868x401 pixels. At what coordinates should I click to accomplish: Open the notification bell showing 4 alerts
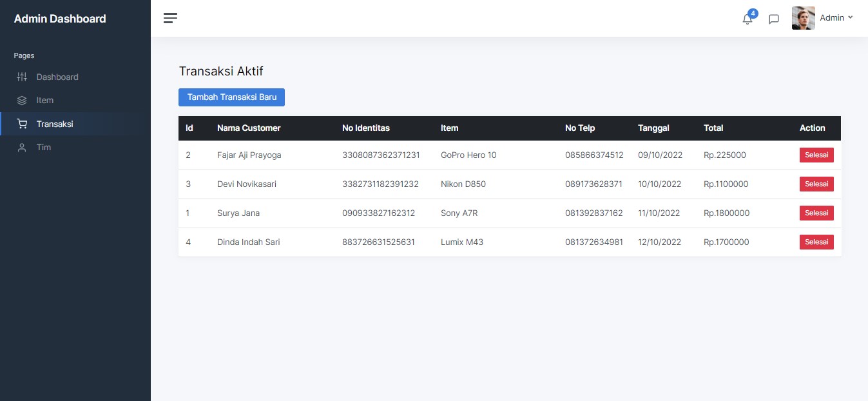(747, 19)
